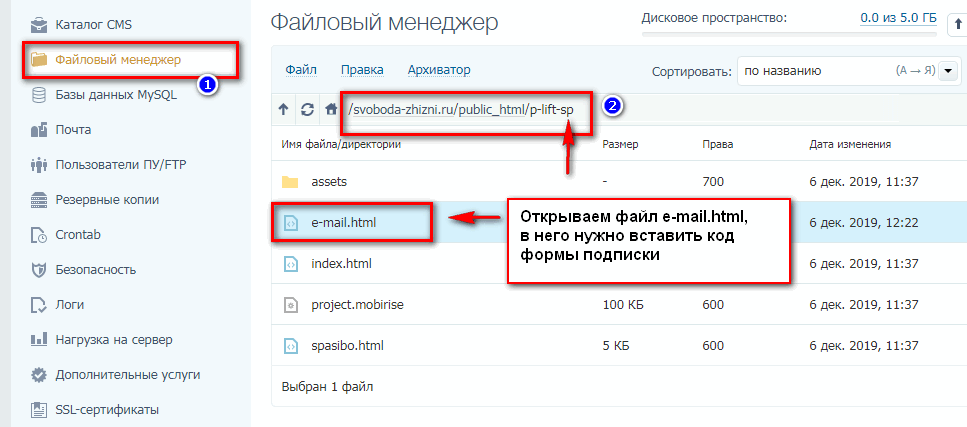Click the spasibo.html file icon
Image resolution: width=967 pixels, height=427 pixels.
point(290,346)
